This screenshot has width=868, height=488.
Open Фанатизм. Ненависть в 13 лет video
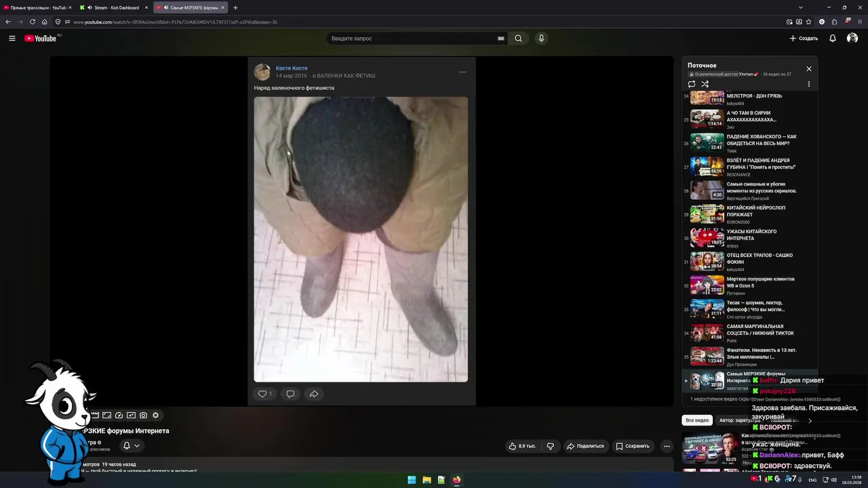[749, 357]
